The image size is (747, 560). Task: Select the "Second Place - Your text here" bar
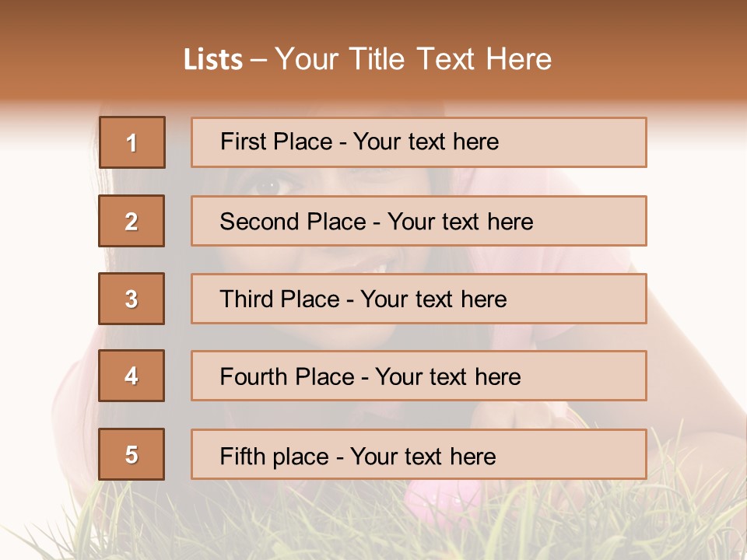pos(419,221)
